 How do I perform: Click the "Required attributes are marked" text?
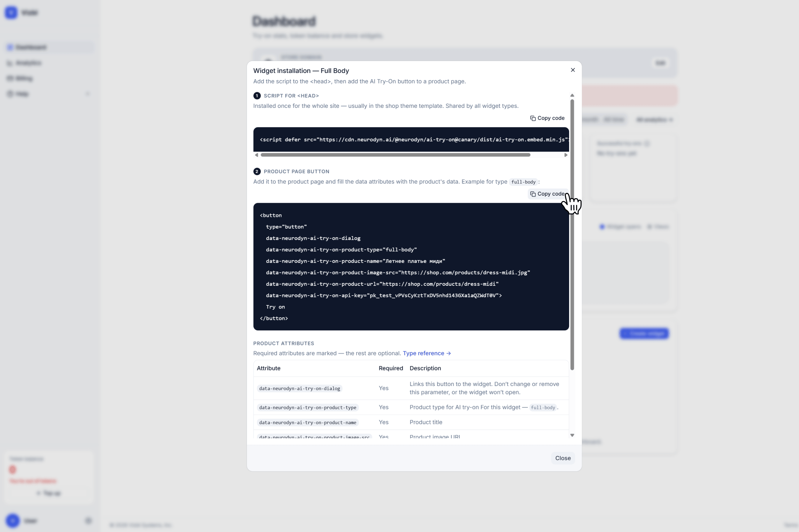tap(327, 353)
